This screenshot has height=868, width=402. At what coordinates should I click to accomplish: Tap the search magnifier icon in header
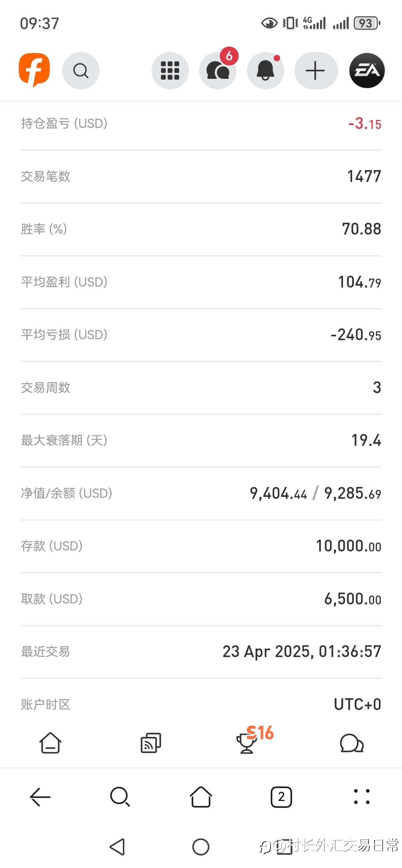tap(81, 71)
